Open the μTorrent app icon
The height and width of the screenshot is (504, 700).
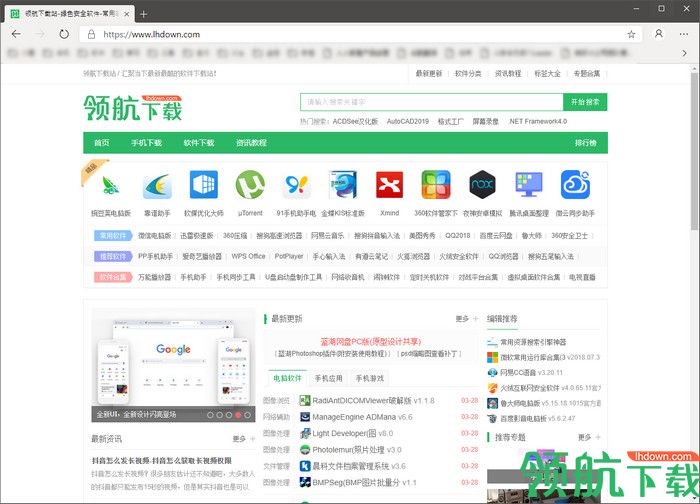[x=250, y=184]
